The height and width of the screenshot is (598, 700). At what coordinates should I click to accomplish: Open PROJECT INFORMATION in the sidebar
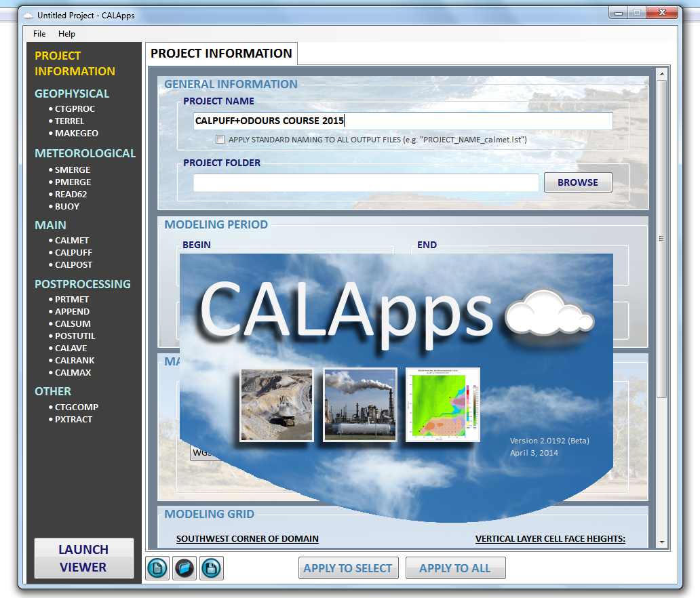coord(75,63)
